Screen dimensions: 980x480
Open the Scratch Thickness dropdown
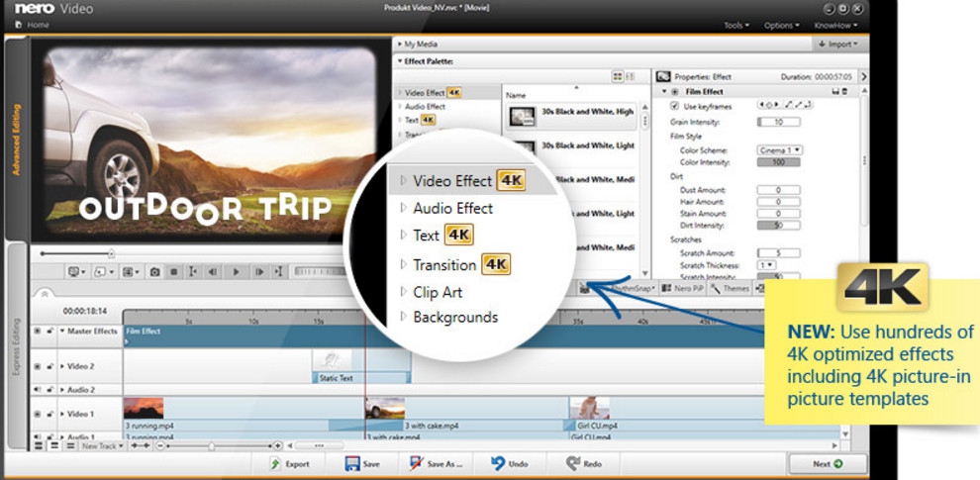tap(767, 265)
